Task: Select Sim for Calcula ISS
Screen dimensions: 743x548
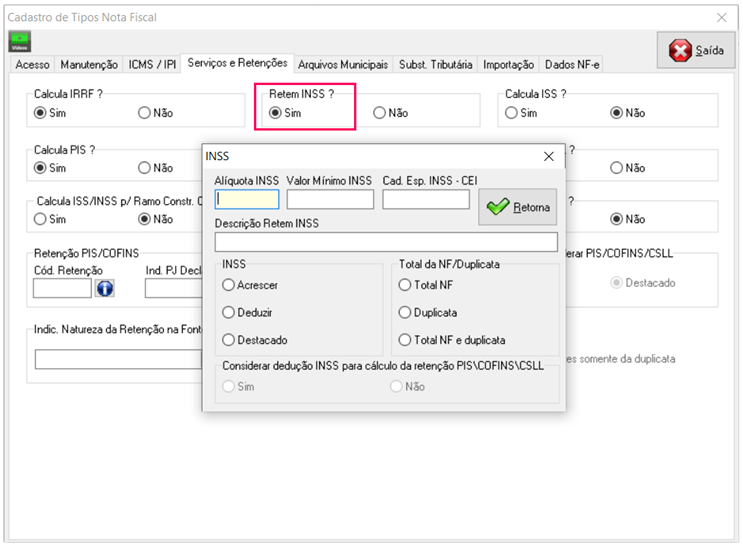Action: [x=512, y=113]
